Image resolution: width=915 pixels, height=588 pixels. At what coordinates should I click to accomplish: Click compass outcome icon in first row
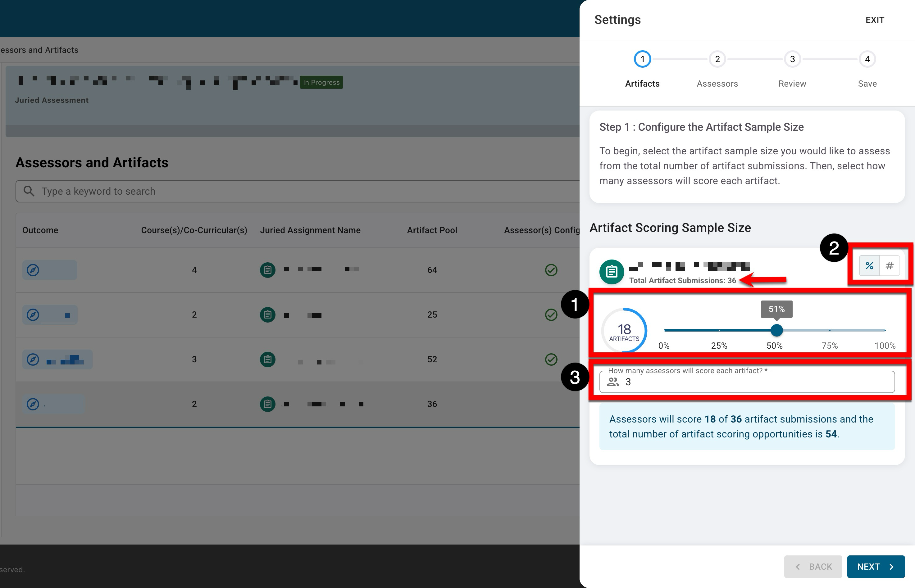(x=33, y=270)
